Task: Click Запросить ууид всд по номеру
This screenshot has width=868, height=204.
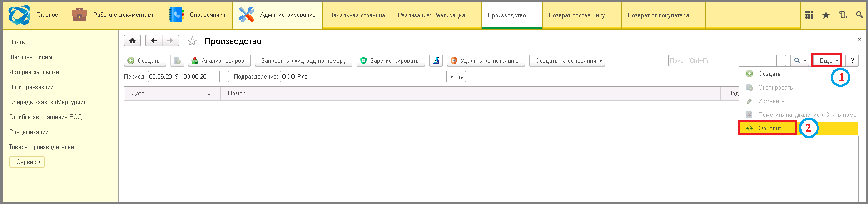Action: click(303, 60)
